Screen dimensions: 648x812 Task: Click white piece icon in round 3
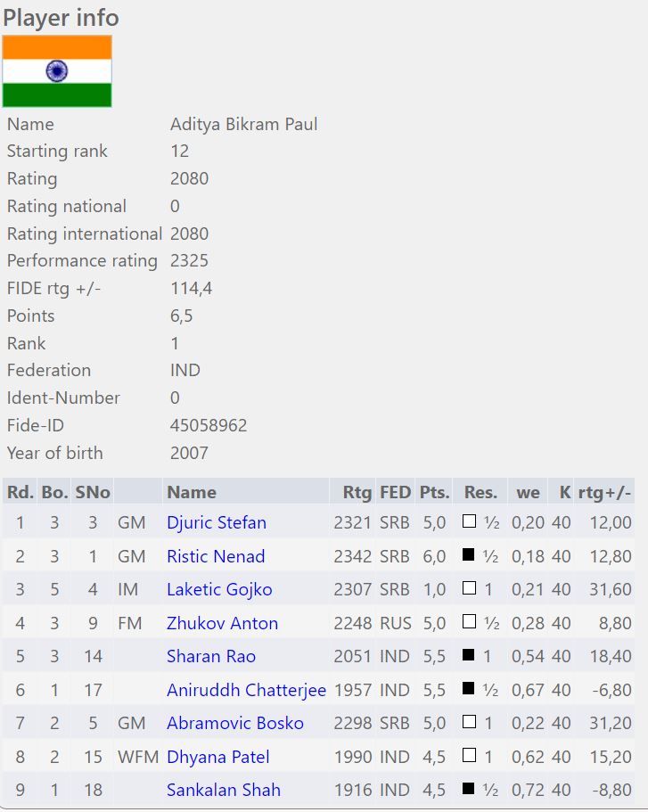[469, 589]
